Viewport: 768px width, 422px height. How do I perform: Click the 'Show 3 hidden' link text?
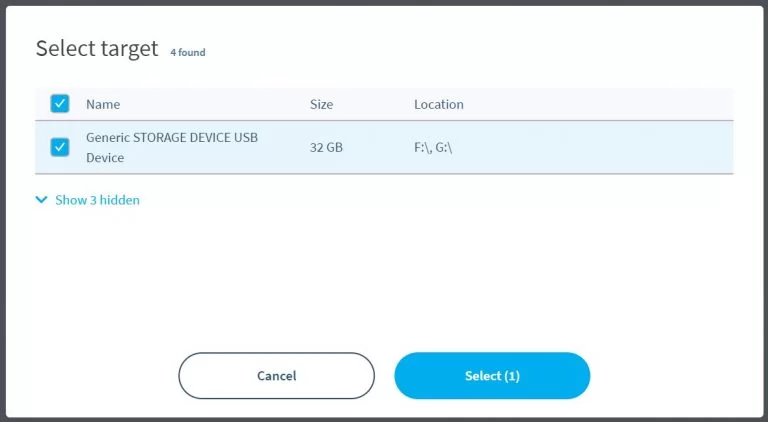click(x=97, y=200)
